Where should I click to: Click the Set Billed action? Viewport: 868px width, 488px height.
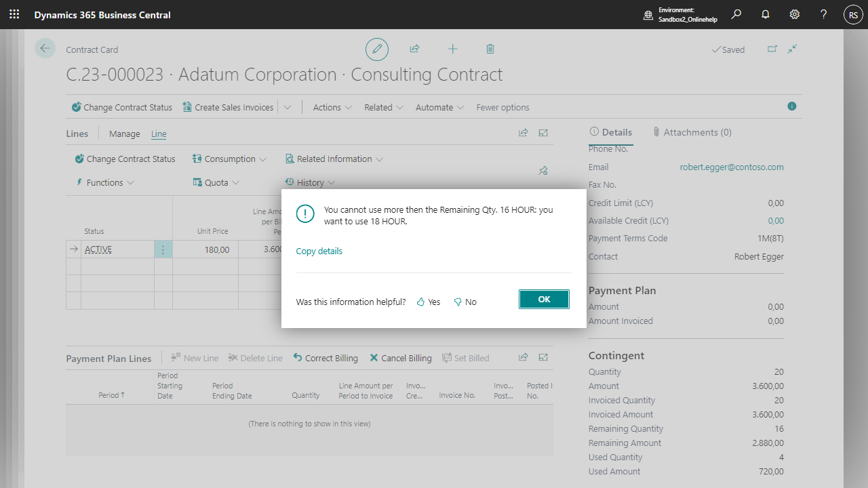pos(466,358)
